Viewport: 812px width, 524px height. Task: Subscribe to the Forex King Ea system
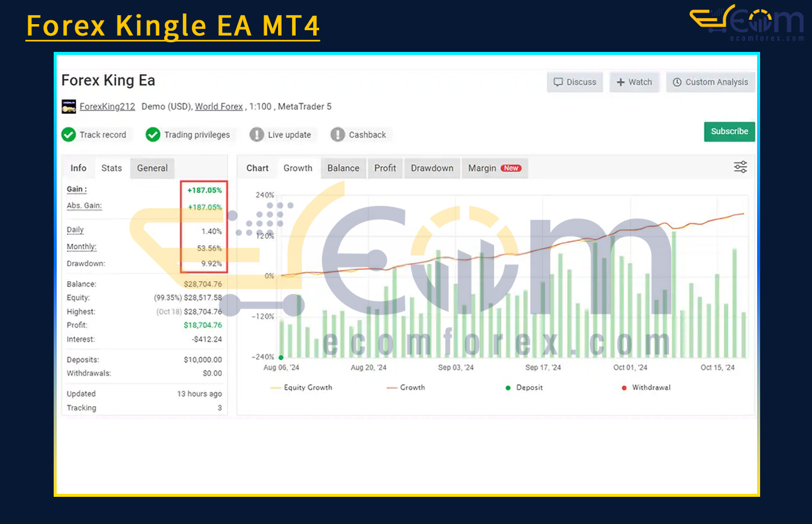point(729,132)
